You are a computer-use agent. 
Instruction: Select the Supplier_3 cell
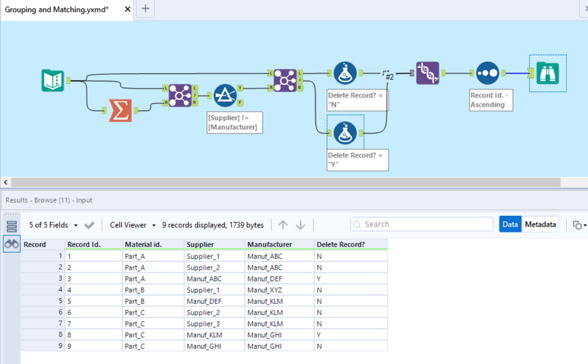click(x=214, y=323)
